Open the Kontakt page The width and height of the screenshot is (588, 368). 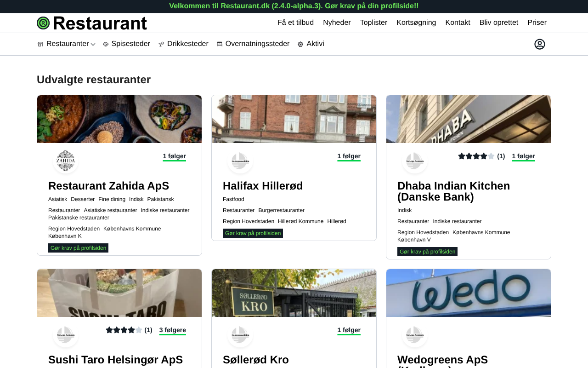pyautogui.click(x=458, y=23)
